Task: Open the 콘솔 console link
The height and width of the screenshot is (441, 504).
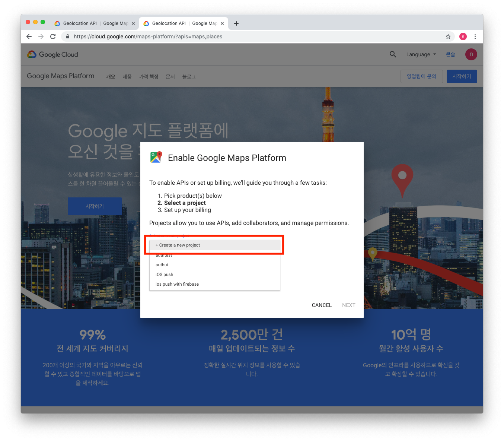Action: 450,54
